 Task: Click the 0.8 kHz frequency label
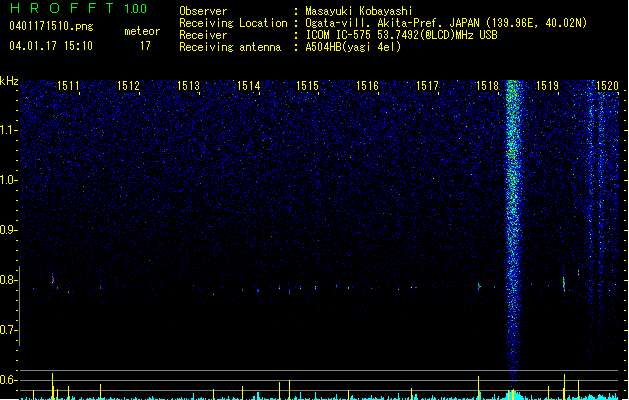click(x=8, y=280)
